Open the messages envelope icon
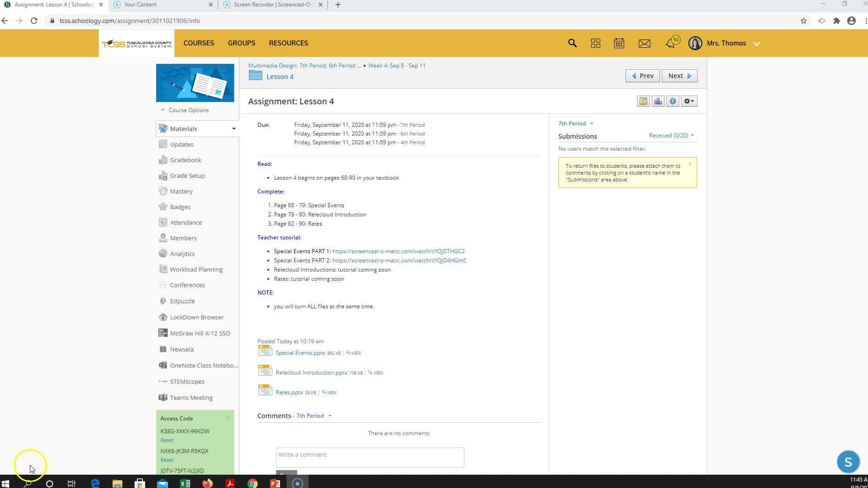The height and width of the screenshot is (488, 868). tap(644, 43)
